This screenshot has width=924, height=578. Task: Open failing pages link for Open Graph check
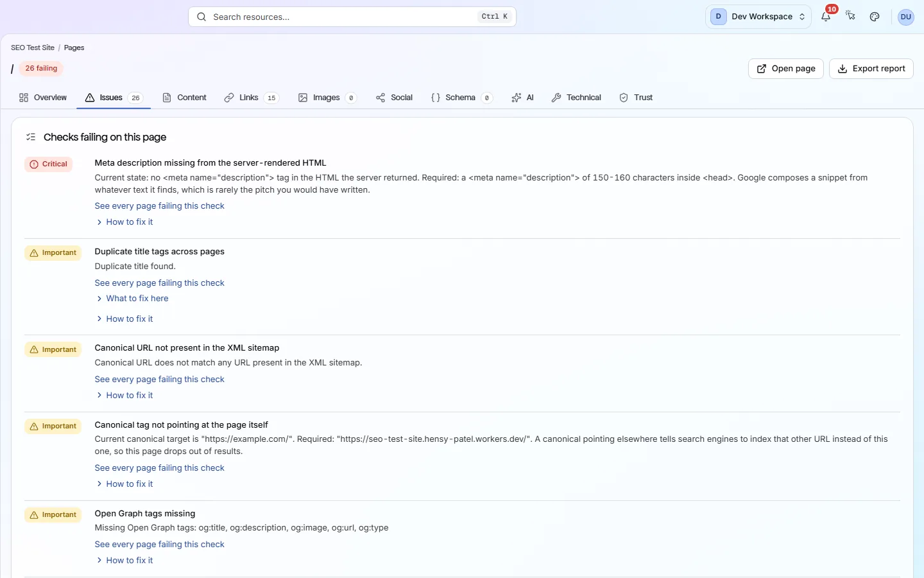(x=160, y=545)
